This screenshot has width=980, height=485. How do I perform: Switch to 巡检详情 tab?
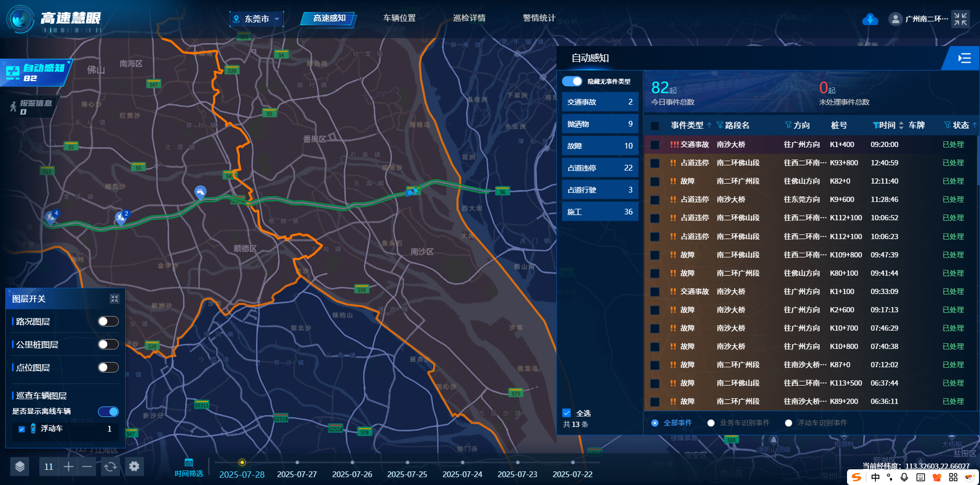click(x=469, y=18)
